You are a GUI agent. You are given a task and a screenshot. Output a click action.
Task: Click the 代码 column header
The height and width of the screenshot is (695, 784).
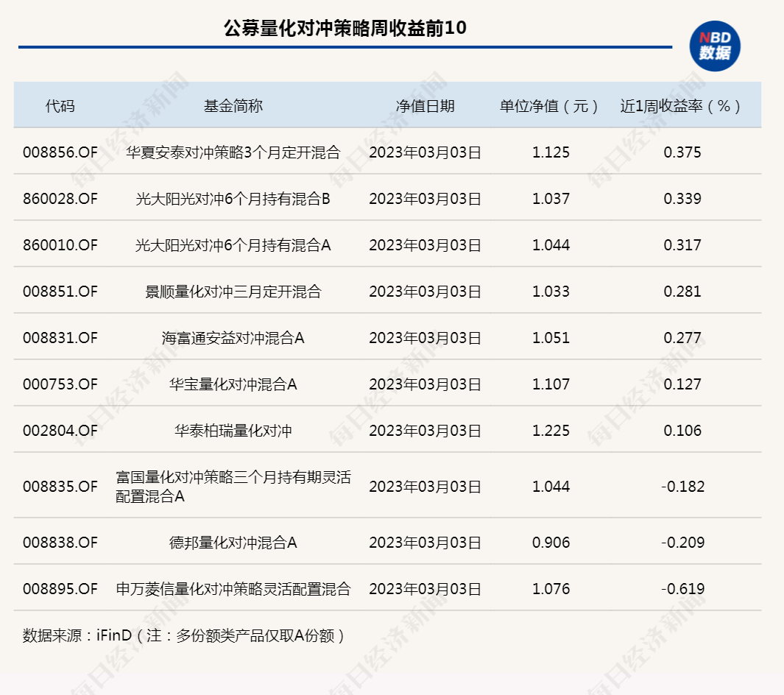[x=60, y=106]
